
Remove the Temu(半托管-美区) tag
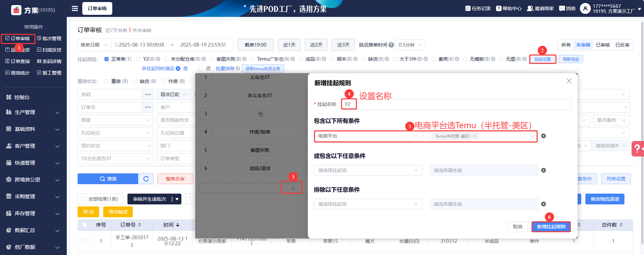[x=475, y=136]
